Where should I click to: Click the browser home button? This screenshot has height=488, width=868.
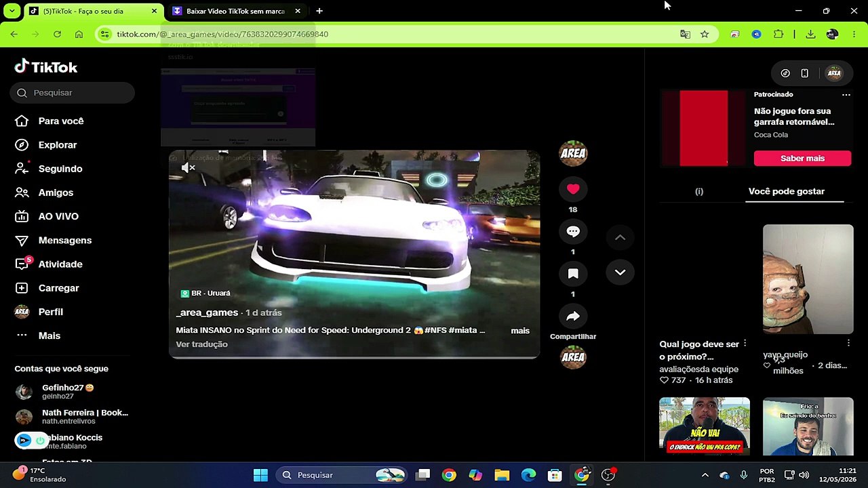click(x=79, y=34)
